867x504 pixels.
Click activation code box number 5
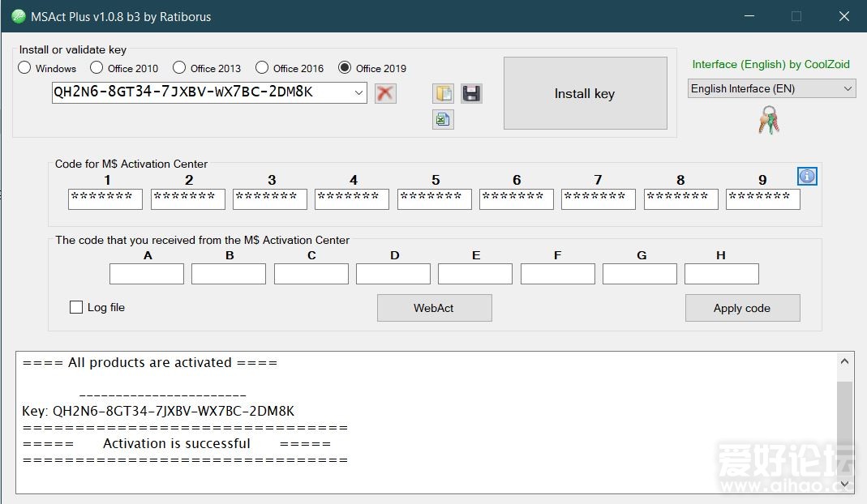click(434, 199)
